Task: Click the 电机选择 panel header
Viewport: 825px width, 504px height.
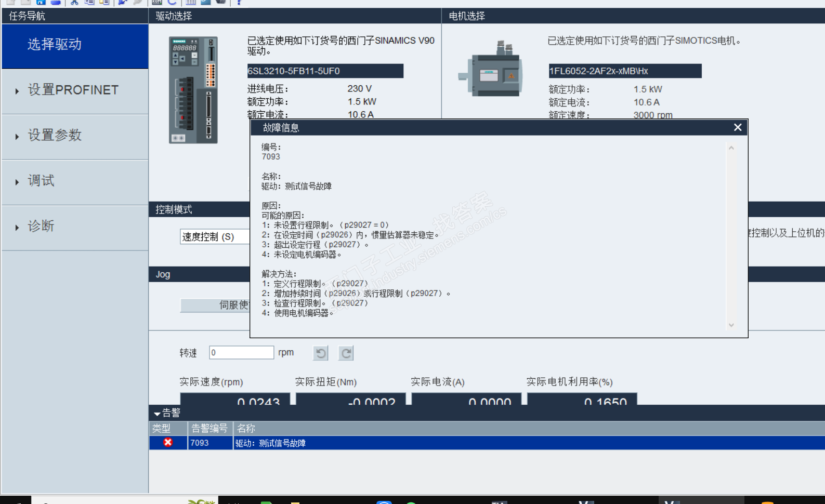Action: (633, 16)
